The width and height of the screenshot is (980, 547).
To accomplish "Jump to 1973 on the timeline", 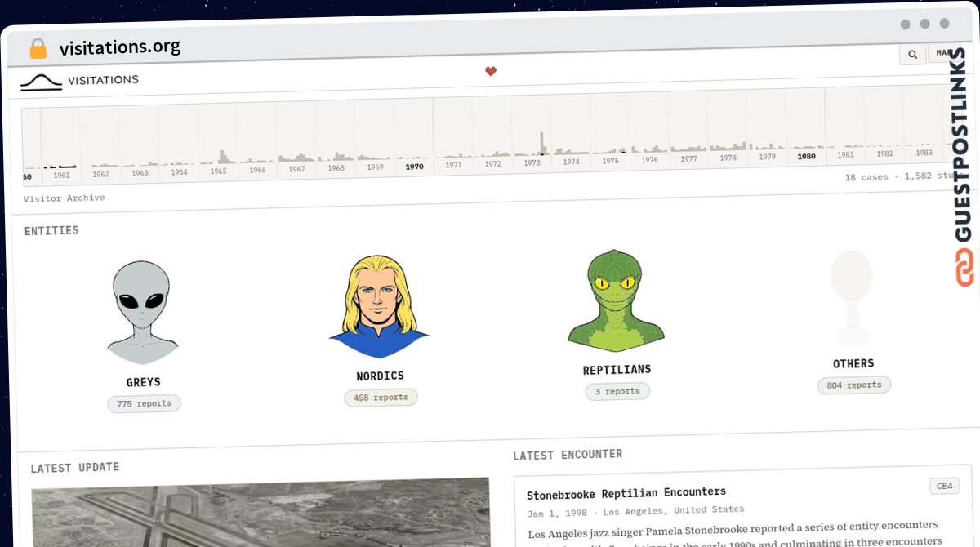I will (532, 162).
